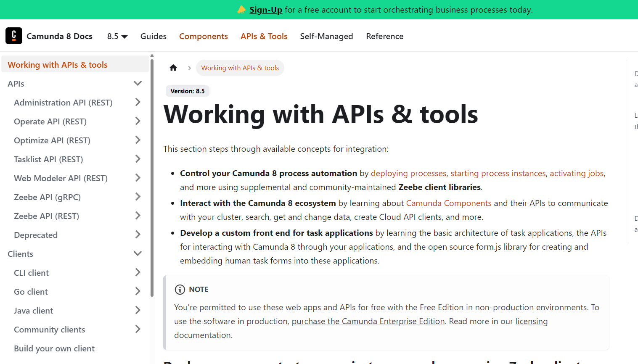Expand Tasklist API (REST) chevron

tap(138, 159)
